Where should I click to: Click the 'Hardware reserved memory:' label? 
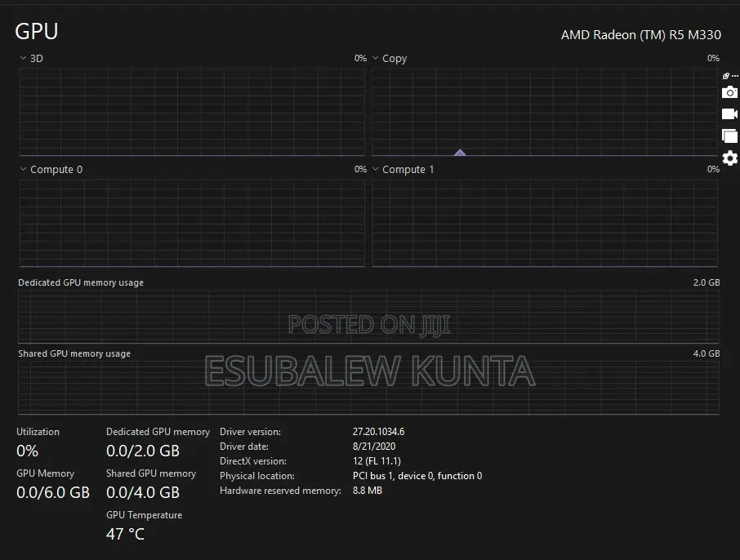click(x=280, y=490)
